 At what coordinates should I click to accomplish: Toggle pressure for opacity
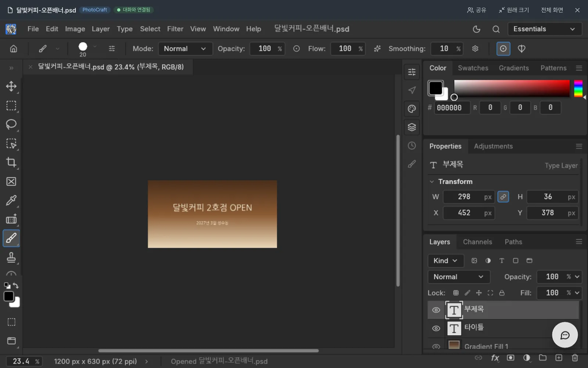(x=296, y=49)
